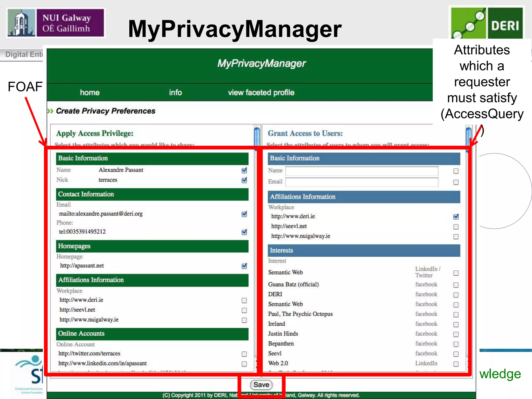Click the Email input field in Grant Access
Viewport: 532px width, 399px height.
[362, 182]
